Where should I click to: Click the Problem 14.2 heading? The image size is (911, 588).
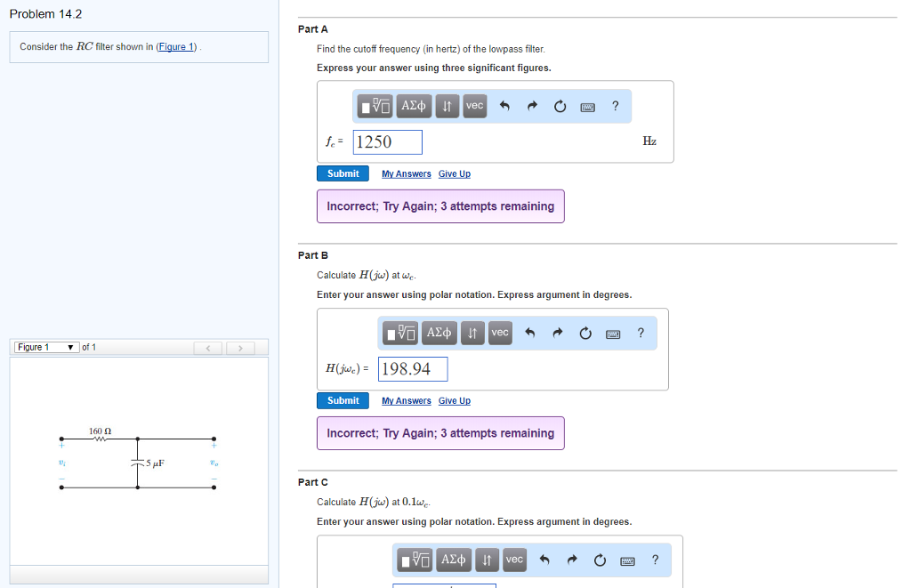46,14
